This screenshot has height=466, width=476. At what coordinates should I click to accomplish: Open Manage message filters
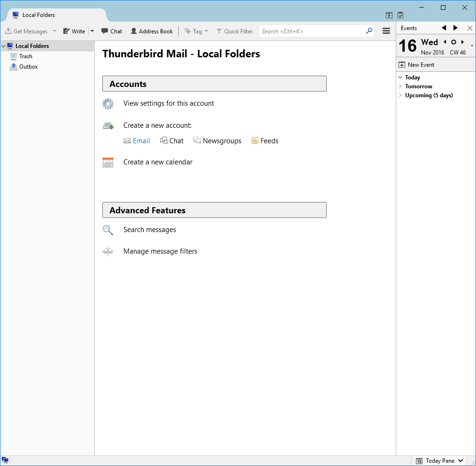point(160,251)
